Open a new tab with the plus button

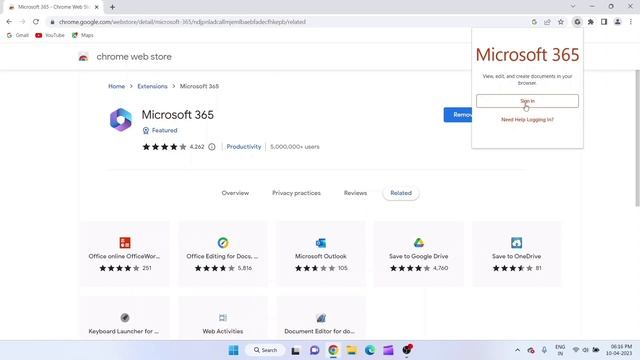coord(112,7)
